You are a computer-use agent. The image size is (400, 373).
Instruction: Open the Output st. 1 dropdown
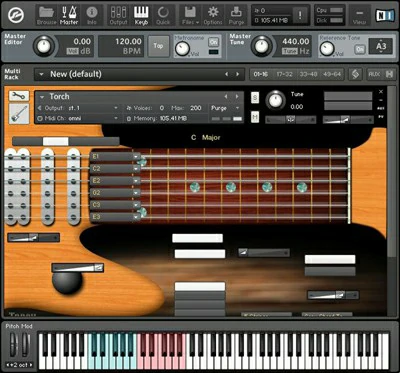pos(78,108)
